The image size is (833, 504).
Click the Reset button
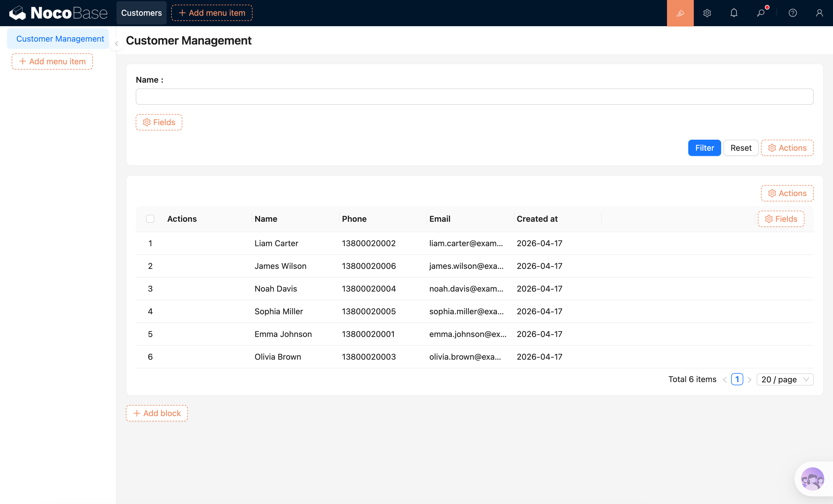741,148
